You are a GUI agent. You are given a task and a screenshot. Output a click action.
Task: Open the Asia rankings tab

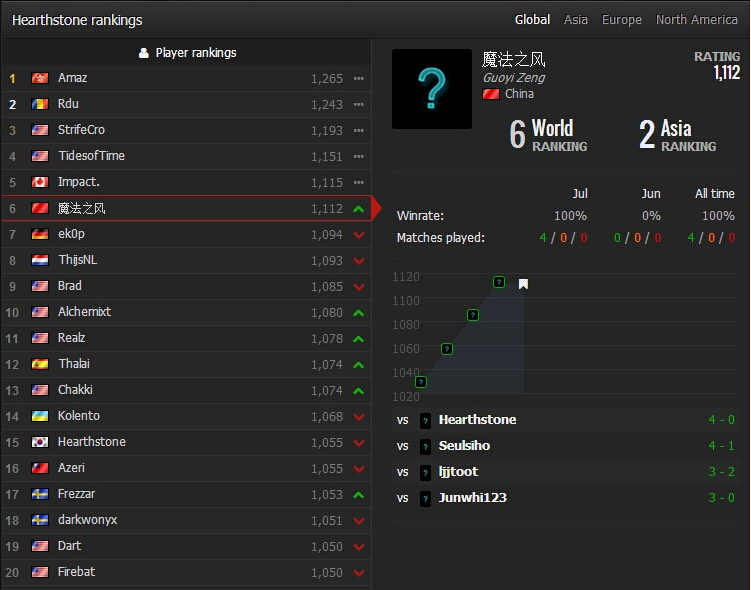[575, 20]
